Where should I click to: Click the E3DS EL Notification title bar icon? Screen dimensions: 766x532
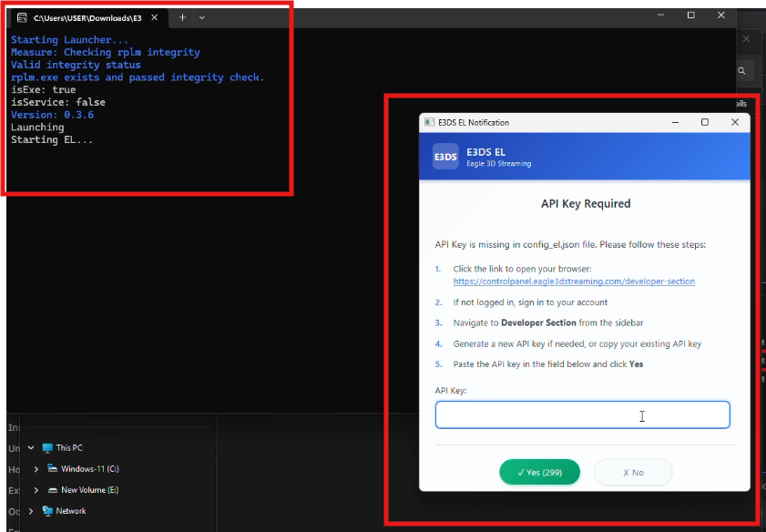point(429,122)
